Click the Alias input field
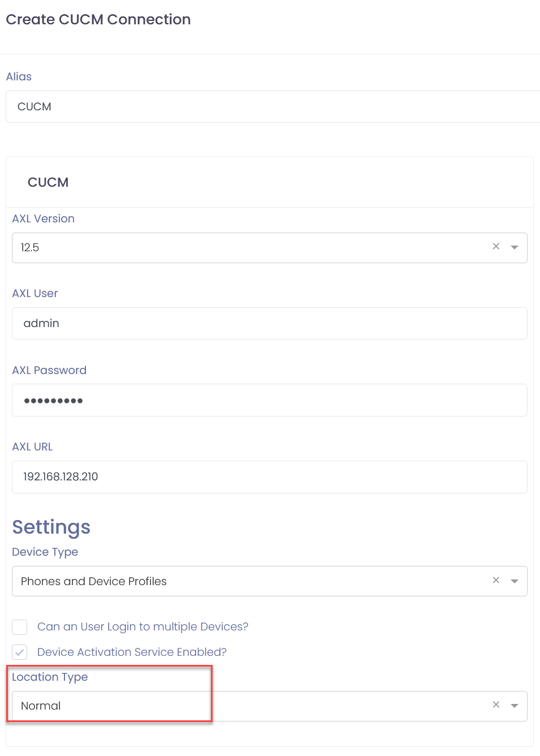This screenshot has height=756, width=540. click(271, 107)
